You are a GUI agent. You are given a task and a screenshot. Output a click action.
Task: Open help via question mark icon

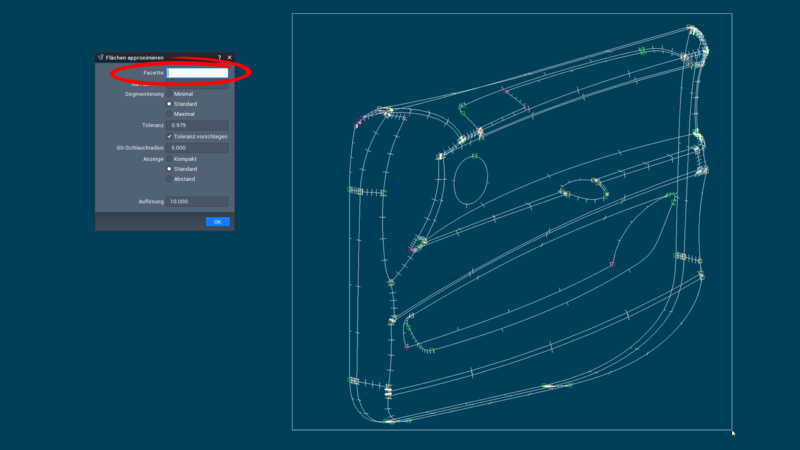pyautogui.click(x=219, y=58)
